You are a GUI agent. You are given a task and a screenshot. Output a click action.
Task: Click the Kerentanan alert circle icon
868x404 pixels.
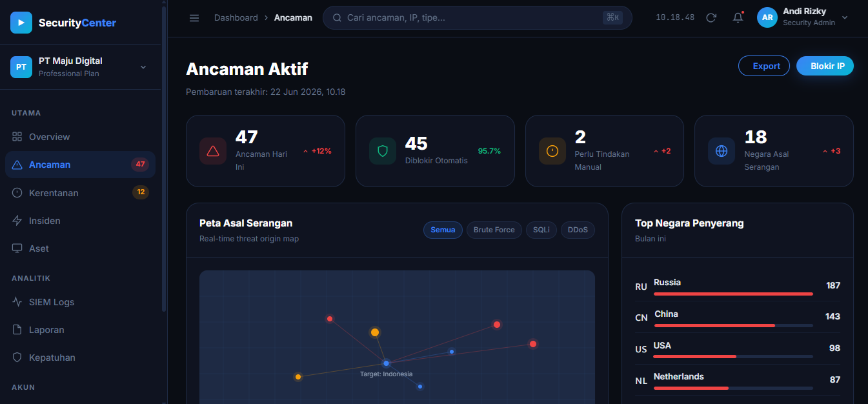coord(17,193)
